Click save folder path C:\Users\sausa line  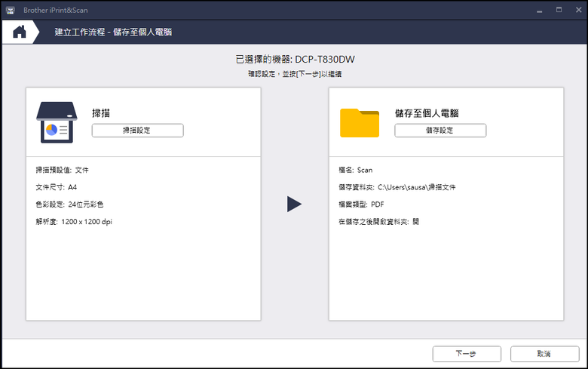(397, 187)
